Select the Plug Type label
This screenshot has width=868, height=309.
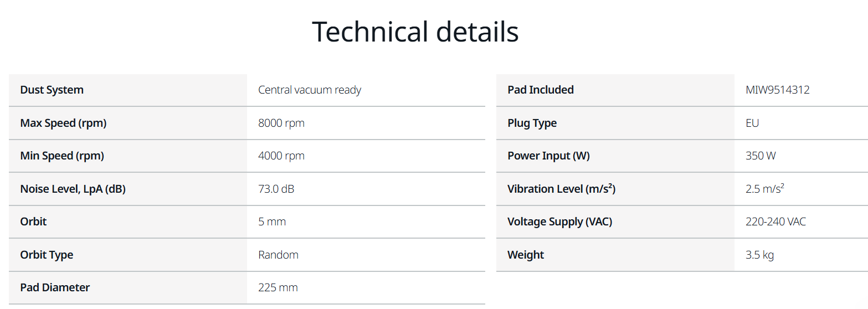(532, 123)
